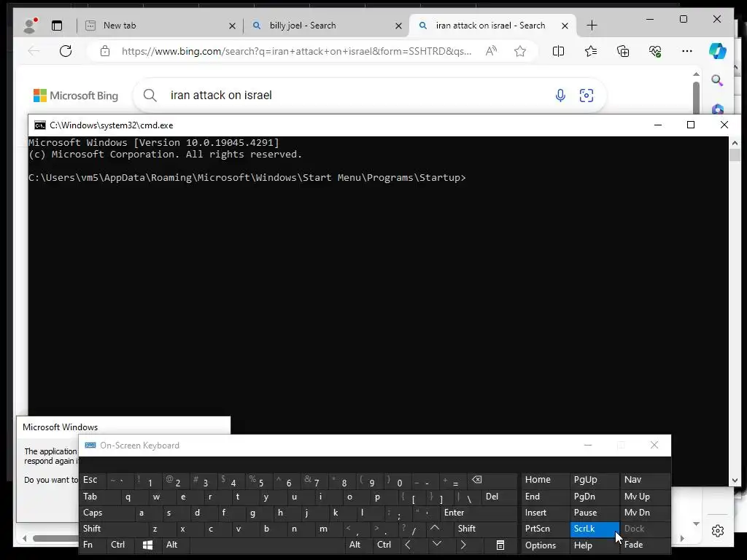The height and width of the screenshot is (560, 747).
Task: Open Edge sidebar settings gear
Action: [718, 531]
